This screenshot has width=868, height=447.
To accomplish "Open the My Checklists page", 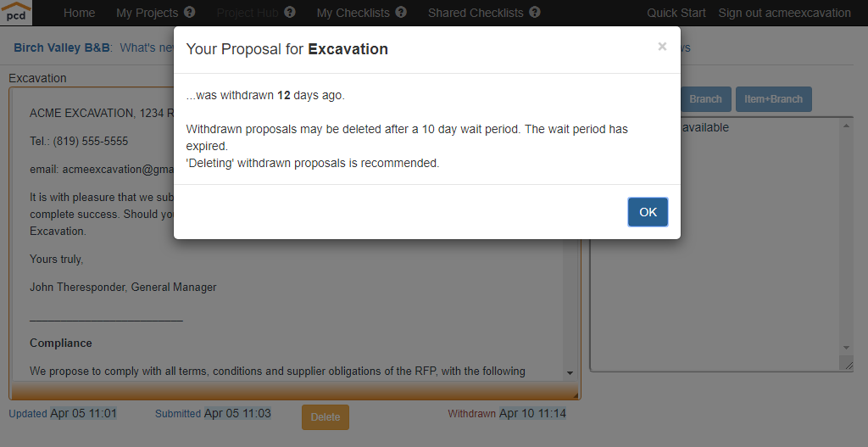I will click(353, 13).
